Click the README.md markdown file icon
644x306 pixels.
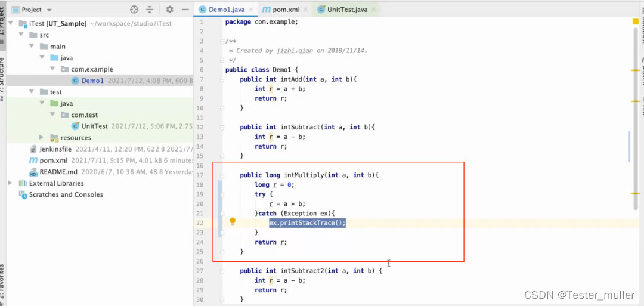click(33, 172)
